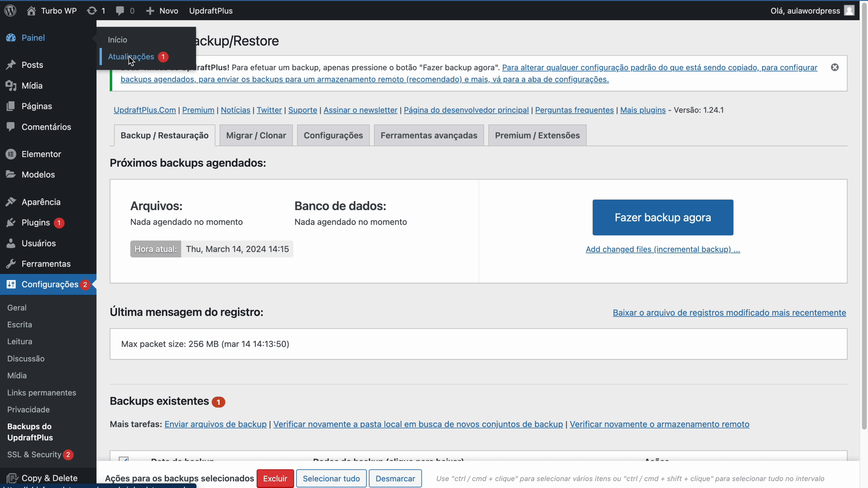The height and width of the screenshot is (488, 868).
Task: Toggle the select-all backups checkbox
Action: tap(124, 459)
